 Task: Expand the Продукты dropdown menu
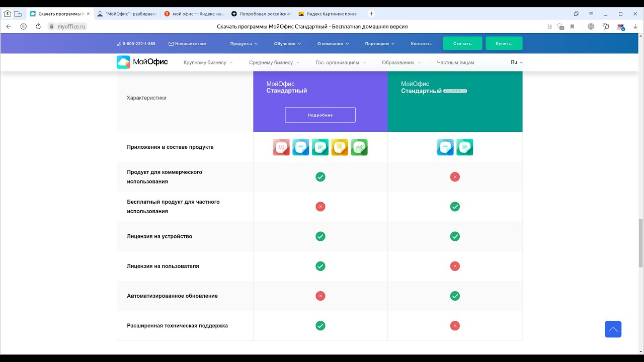pyautogui.click(x=244, y=44)
